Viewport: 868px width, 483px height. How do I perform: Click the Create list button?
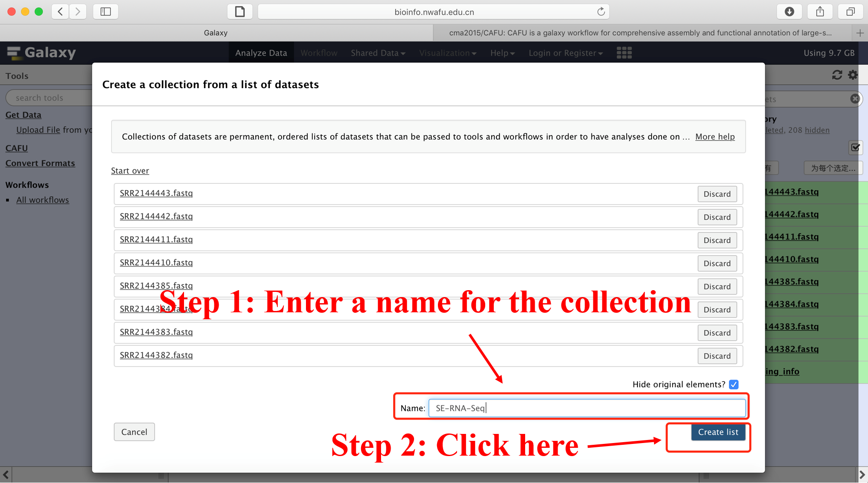pos(717,431)
